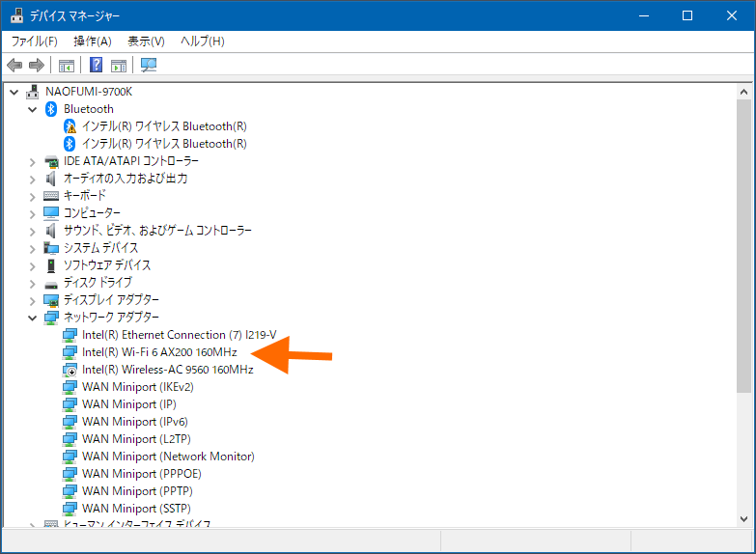Close the Device Manager window
This screenshot has height=554, width=756.
(732, 15)
